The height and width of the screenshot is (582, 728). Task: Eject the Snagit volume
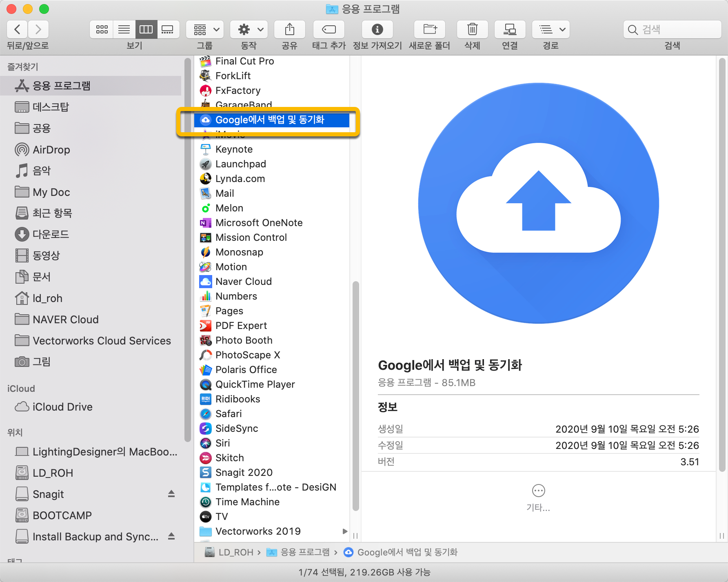pos(171,494)
